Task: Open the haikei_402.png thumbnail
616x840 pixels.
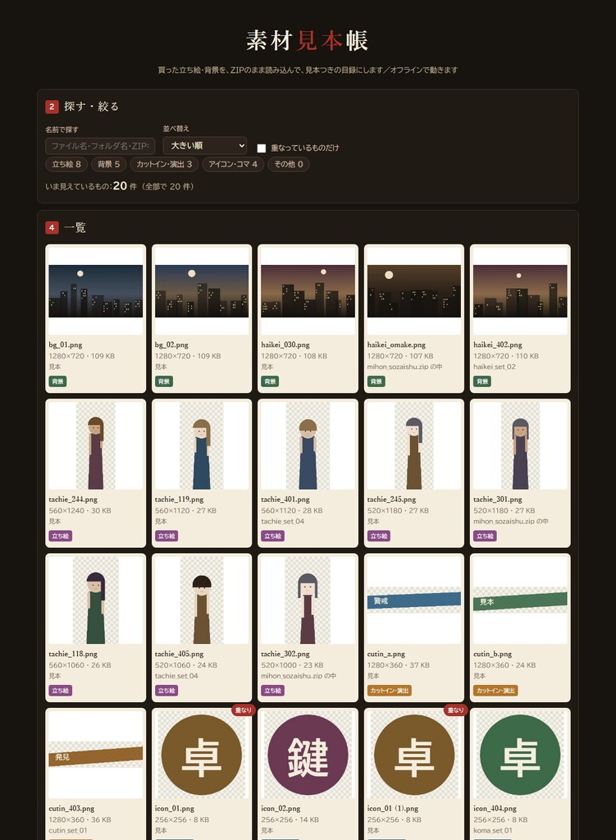Action: [x=520, y=291]
